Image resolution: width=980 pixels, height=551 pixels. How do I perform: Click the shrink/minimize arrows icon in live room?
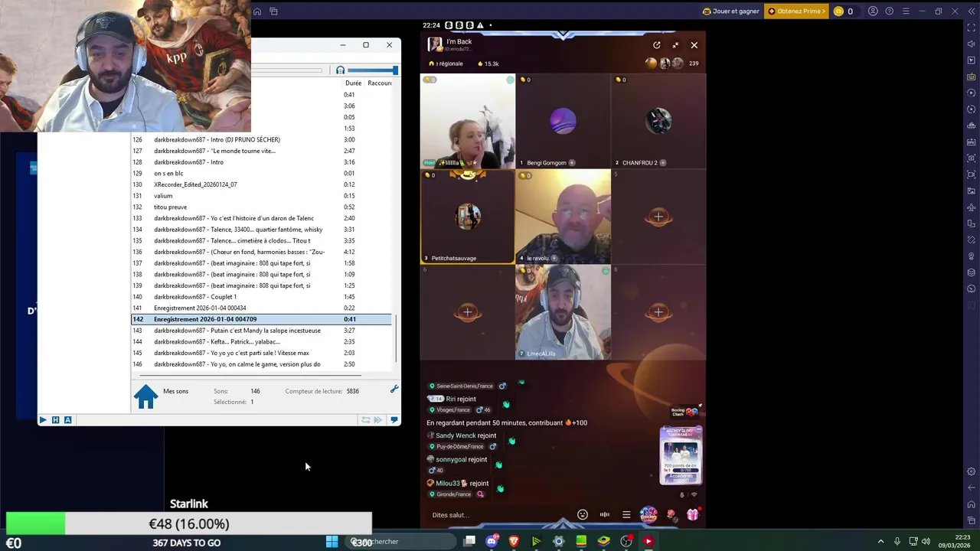[675, 45]
